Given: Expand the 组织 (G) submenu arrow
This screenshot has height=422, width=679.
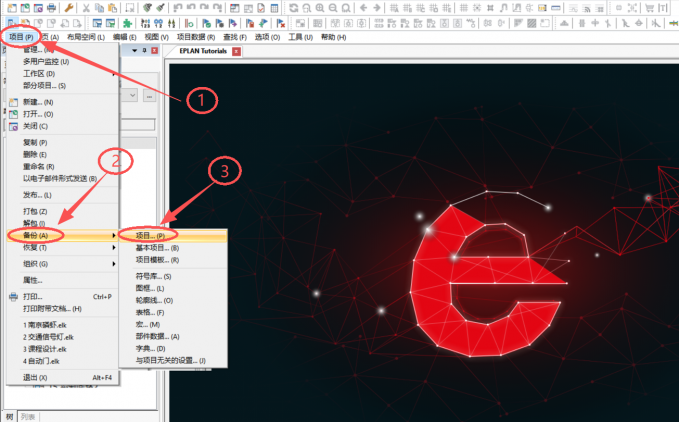Looking at the screenshot, I should coord(113,264).
